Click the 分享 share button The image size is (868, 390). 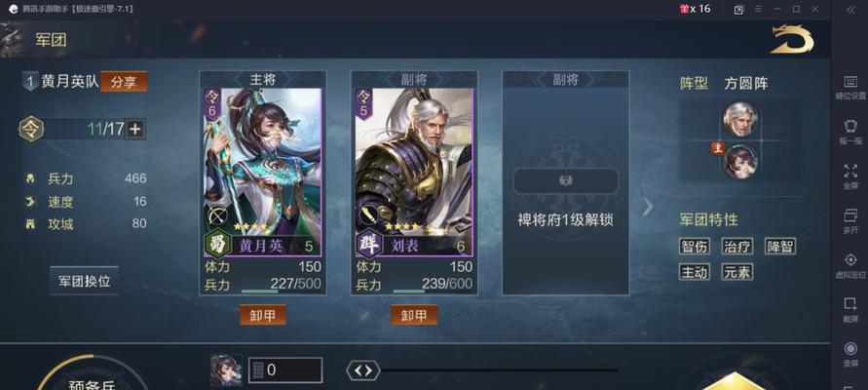pos(124,82)
